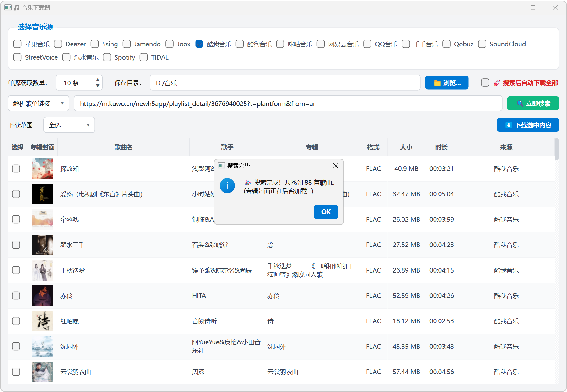This screenshot has width=567, height=392.
Task: Toggle 搜索后自动下载全部 checkbox
Action: (485, 83)
